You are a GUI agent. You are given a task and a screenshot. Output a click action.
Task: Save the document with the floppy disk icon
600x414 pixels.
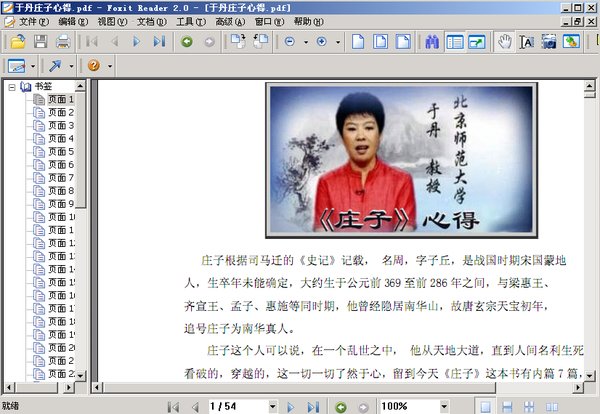tap(41, 41)
